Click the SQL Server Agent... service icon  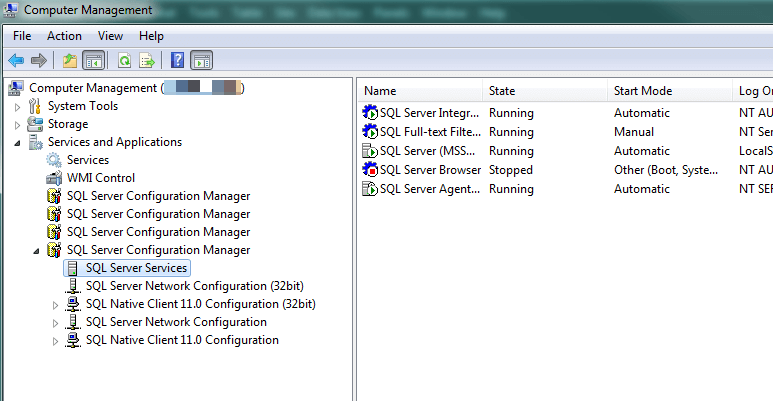(370, 188)
